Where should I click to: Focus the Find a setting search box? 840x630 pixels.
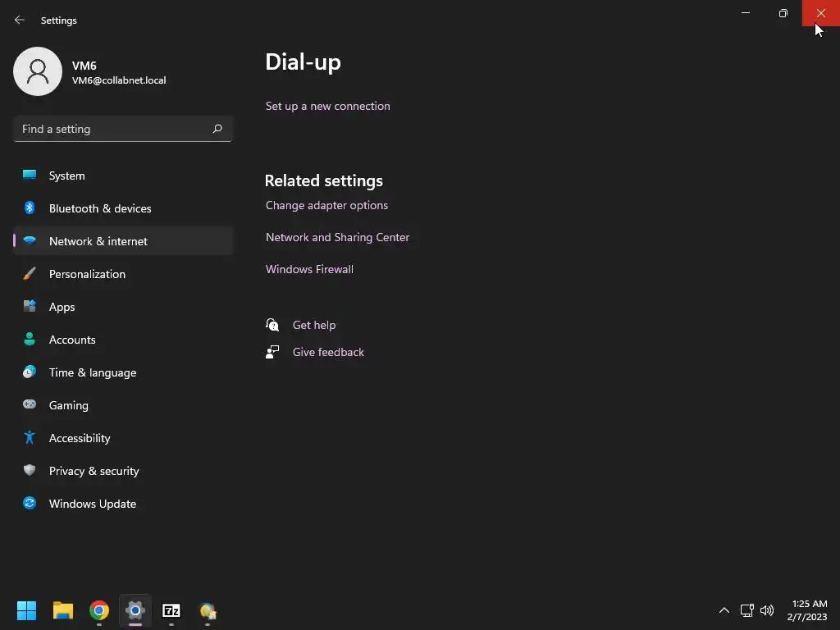pos(123,129)
